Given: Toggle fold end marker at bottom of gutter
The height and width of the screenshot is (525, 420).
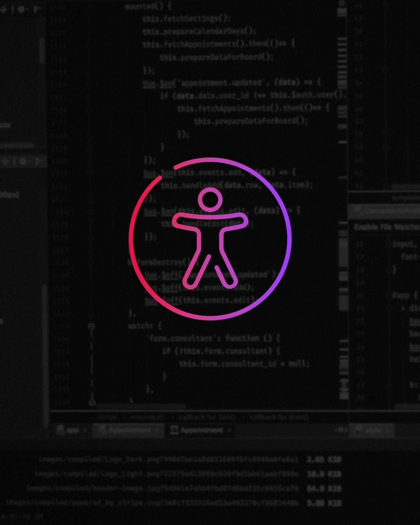Looking at the screenshot, I should point(92,402).
